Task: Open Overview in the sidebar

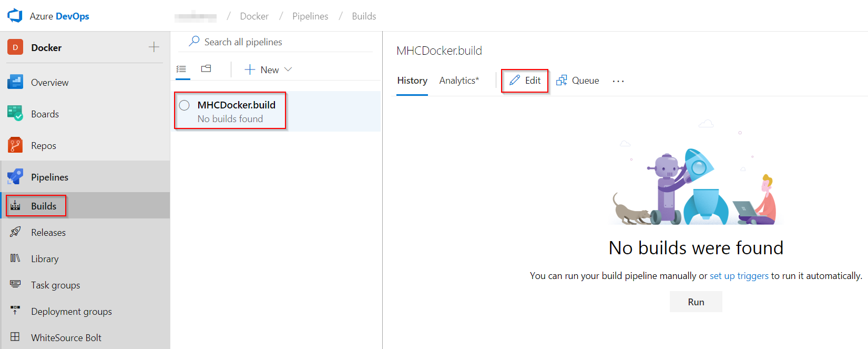Action: [85, 83]
